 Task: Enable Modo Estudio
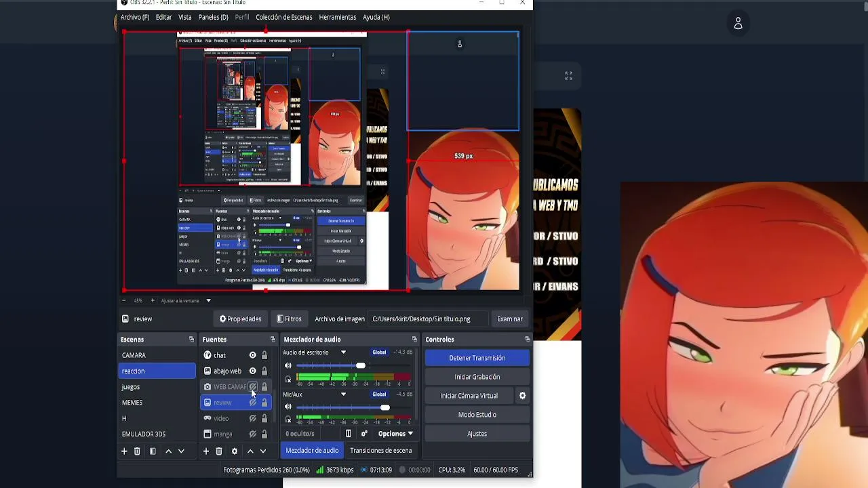(477, 415)
